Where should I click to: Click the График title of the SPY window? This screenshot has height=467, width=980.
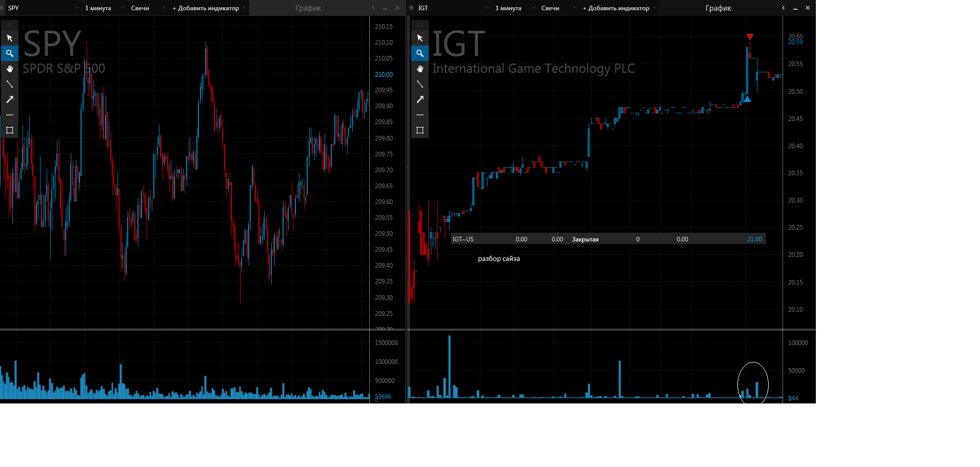[x=308, y=8]
